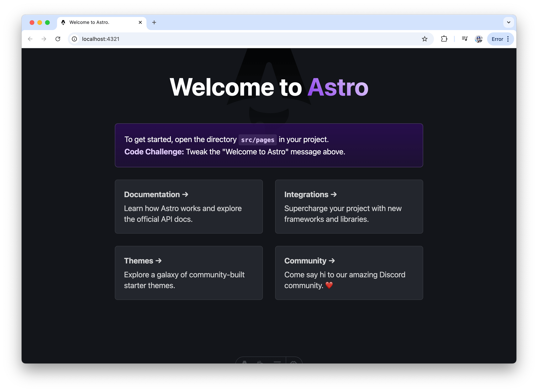Click "Come say hi" description text
Viewport: 538px width, 392px height.
coord(345,280)
